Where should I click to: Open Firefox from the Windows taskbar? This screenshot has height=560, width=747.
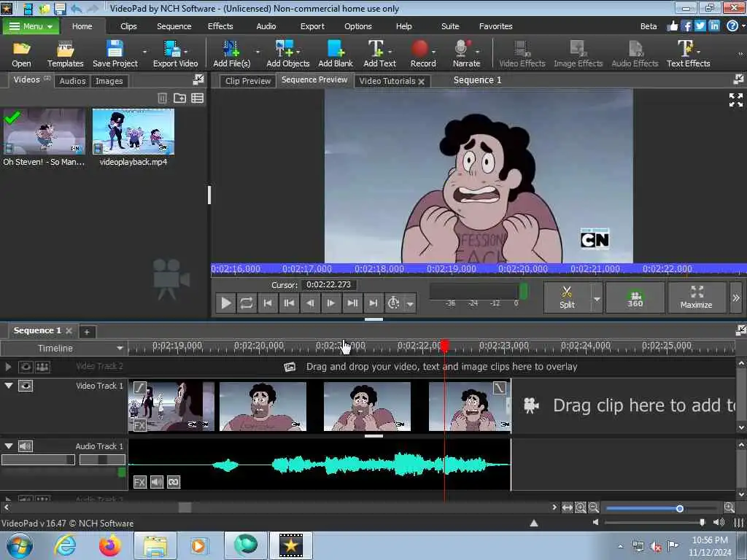(109, 545)
